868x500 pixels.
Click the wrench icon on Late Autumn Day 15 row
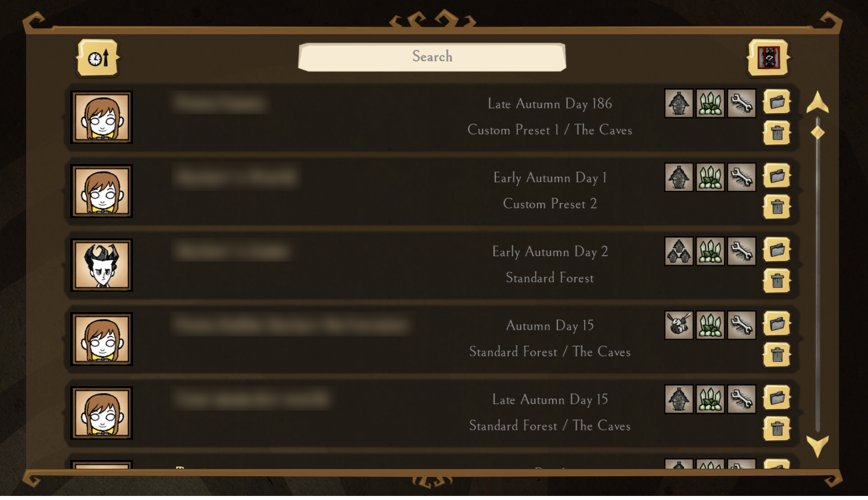coord(741,399)
